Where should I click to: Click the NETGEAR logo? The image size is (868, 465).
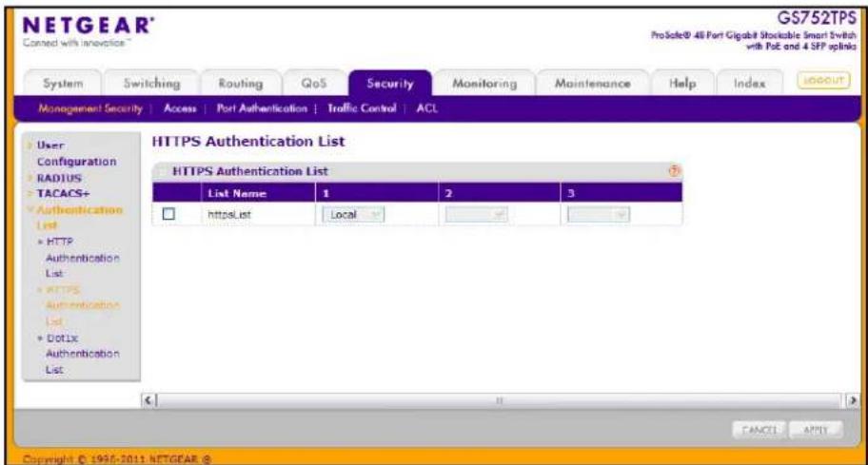pyautogui.click(x=88, y=26)
